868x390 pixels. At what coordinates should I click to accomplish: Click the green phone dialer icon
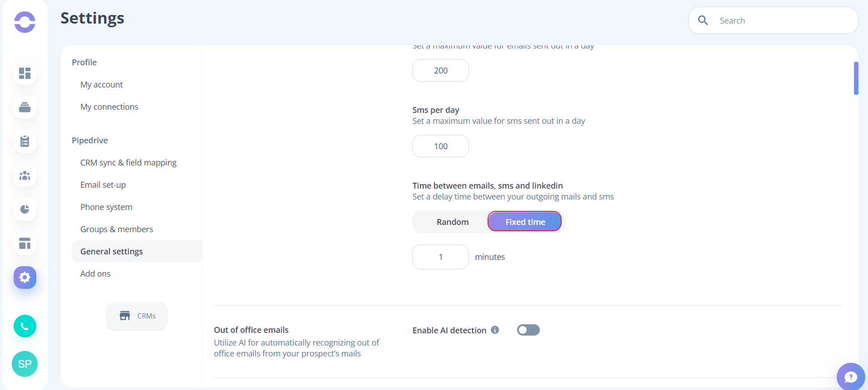tap(25, 326)
